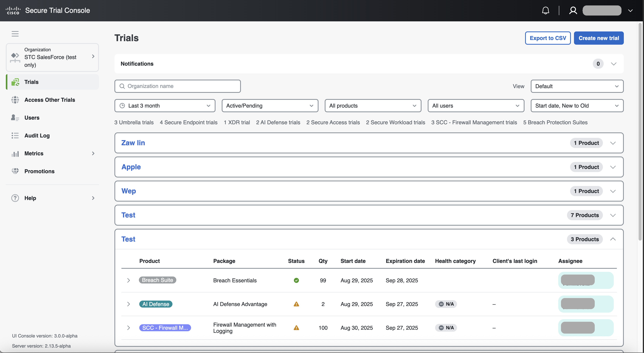
Task: Go to Access Other Trials
Action: (49, 100)
